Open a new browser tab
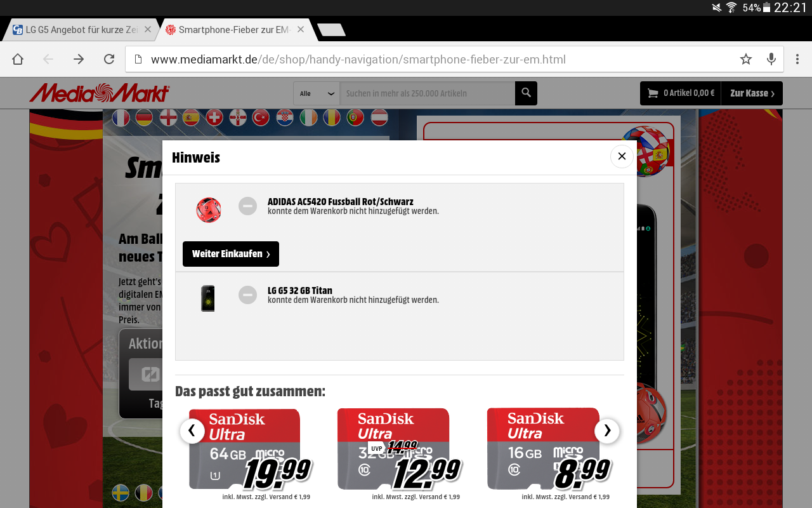Image resolution: width=812 pixels, height=508 pixels. (331, 30)
